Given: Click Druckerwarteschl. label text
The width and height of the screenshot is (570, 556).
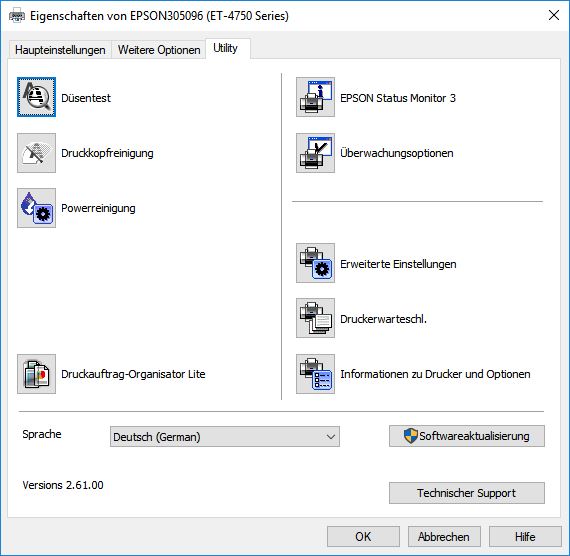Looking at the screenshot, I should 383,319.
